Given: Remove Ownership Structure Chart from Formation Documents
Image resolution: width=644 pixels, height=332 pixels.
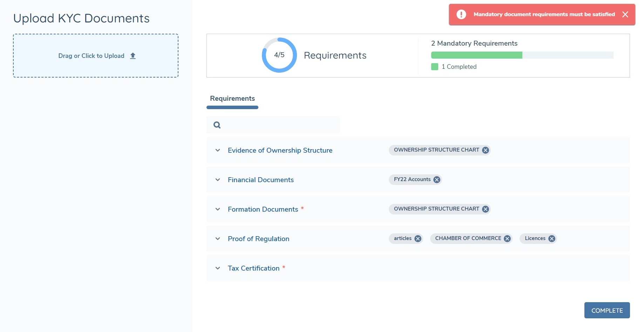Looking at the screenshot, I should [x=485, y=209].
